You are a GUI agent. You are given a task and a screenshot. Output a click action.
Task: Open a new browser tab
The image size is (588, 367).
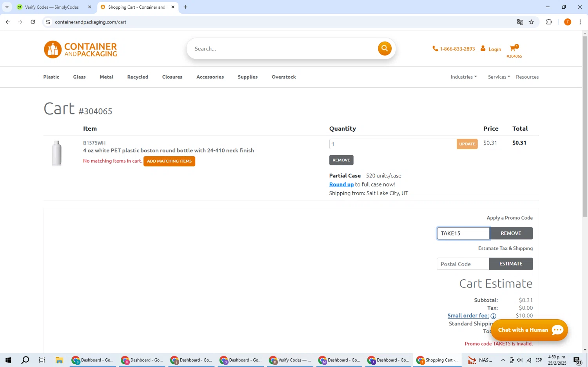pos(185,7)
